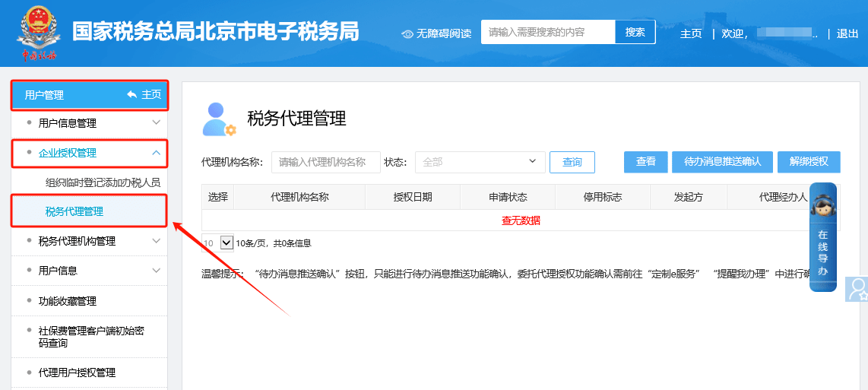868x390 pixels.
Task: Click the tax bureau emblem logo
Action: [x=39, y=33]
